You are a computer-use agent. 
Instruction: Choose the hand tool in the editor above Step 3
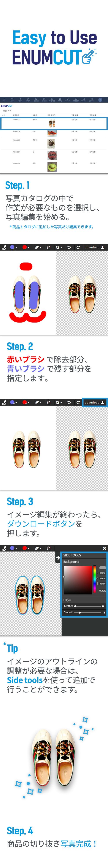(48, 402)
